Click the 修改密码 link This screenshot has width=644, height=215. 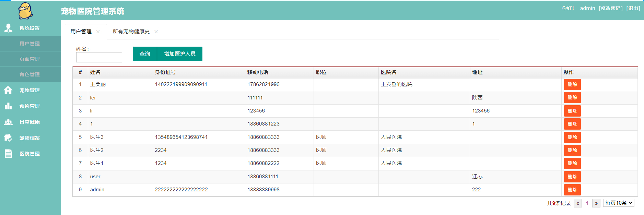click(x=611, y=8)
